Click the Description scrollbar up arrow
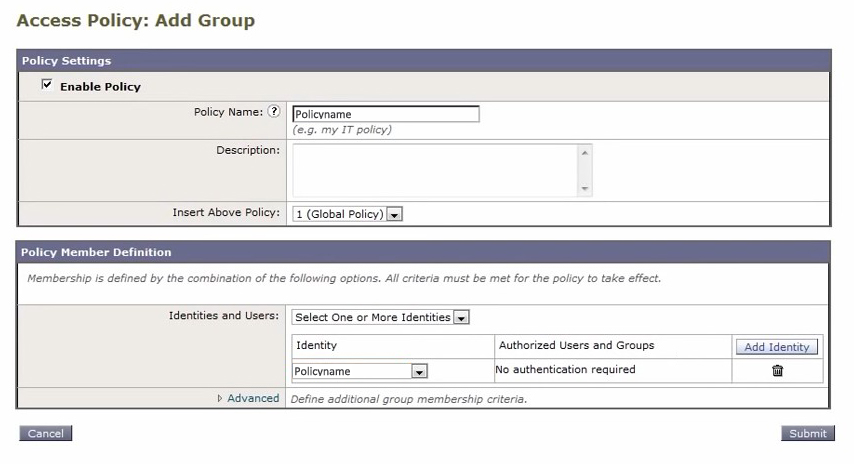Image resolution: width=854 pixels, height=464 pixels. click(x=585, y=152)
